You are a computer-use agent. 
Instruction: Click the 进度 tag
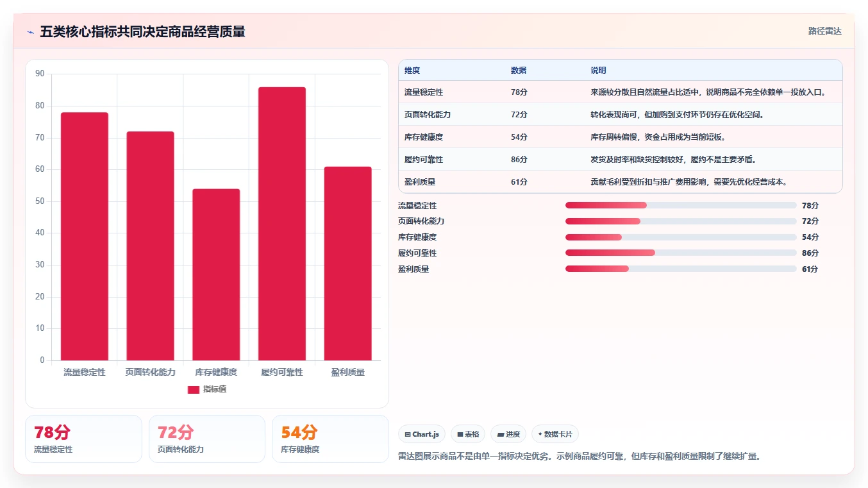tap(508, 434)
